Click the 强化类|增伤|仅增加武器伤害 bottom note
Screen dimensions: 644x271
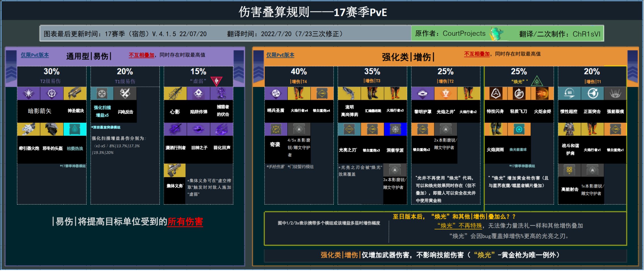tap(440, 255)
